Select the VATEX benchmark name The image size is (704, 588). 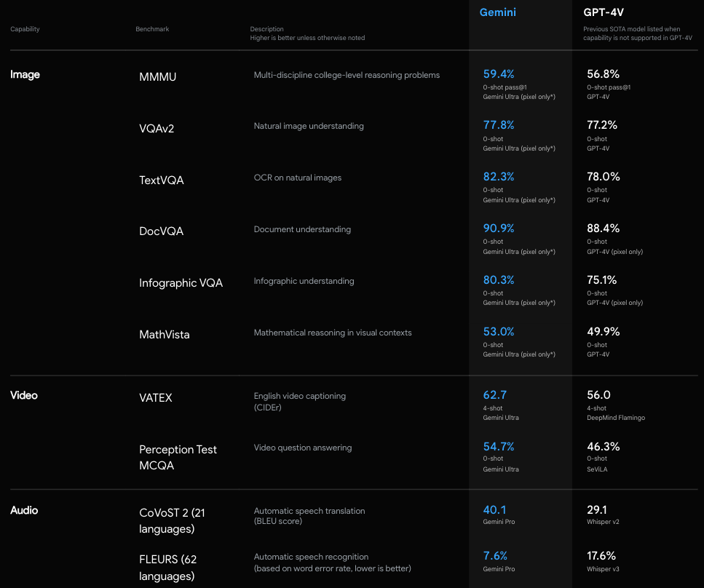[156, 398]
